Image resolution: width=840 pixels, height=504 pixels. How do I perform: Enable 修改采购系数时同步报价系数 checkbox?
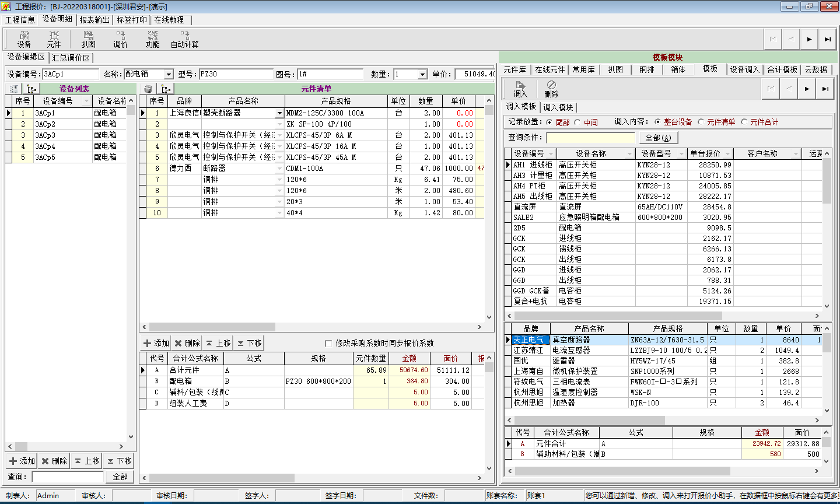point(328,343)
